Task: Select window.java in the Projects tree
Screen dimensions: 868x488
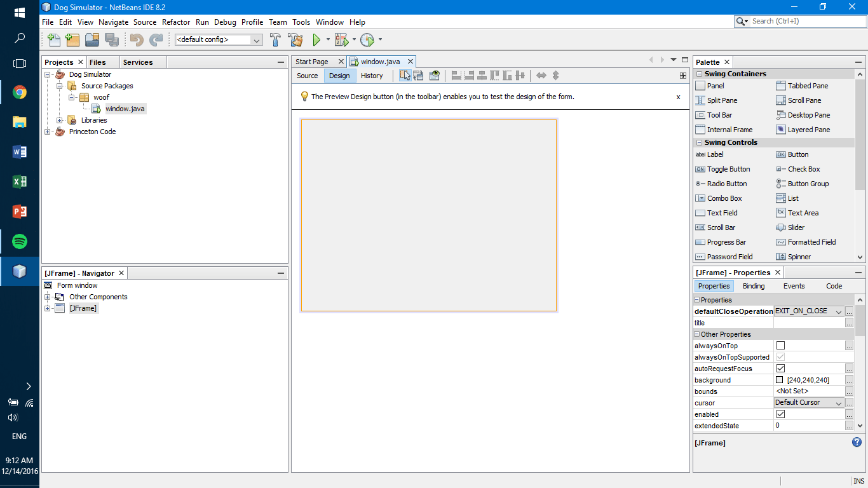Action: (x=125, y=109)
